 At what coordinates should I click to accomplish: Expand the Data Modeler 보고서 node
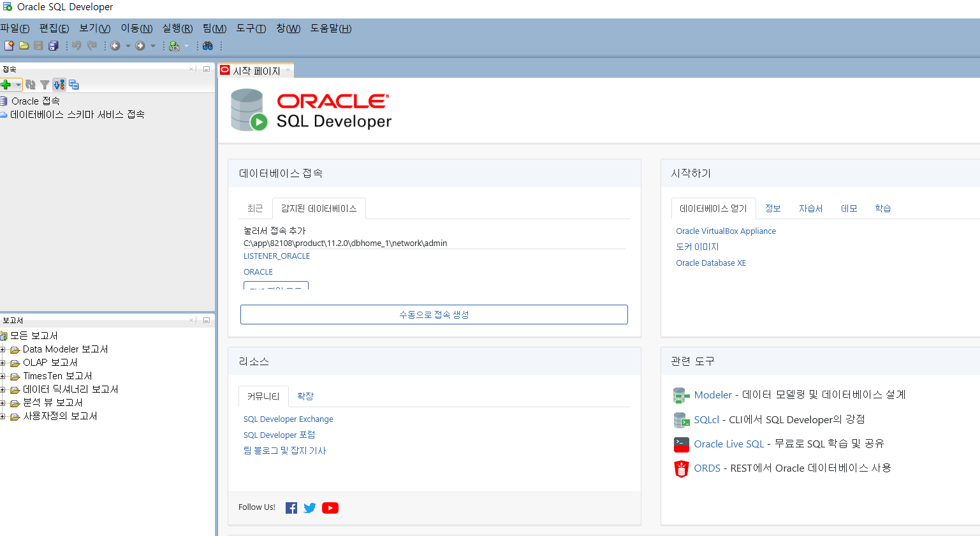pos(3,349)
